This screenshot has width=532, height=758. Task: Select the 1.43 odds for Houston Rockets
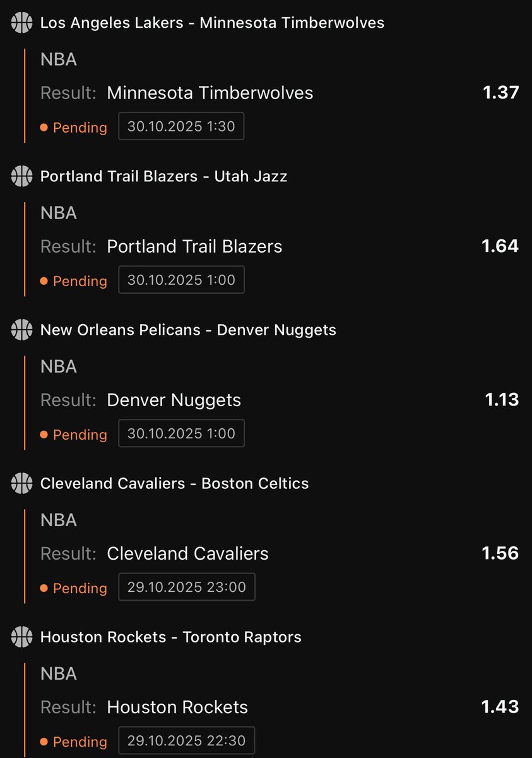(500, 707)
